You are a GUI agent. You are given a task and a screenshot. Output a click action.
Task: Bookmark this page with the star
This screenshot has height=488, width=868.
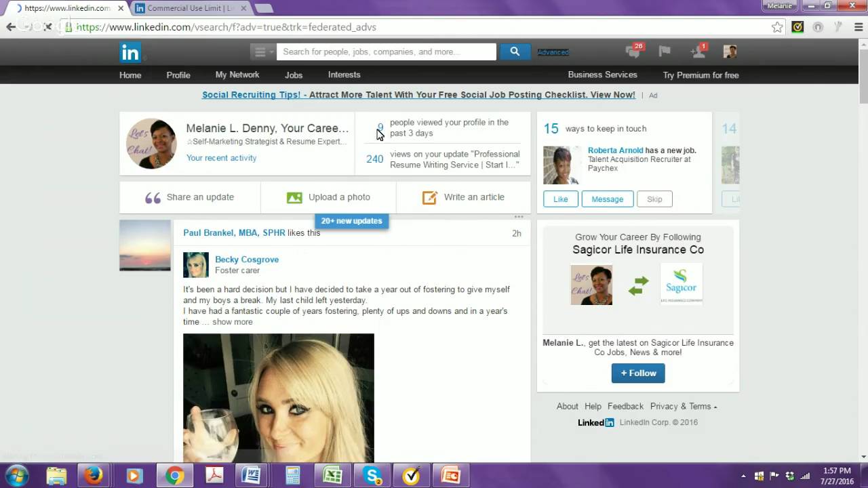pyautogui.click(x=777, y=27)
